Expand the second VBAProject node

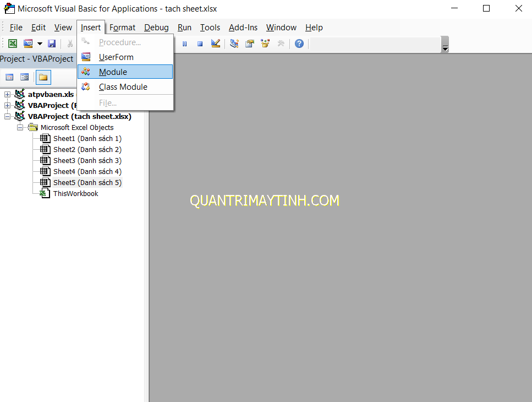click(7, 105)
